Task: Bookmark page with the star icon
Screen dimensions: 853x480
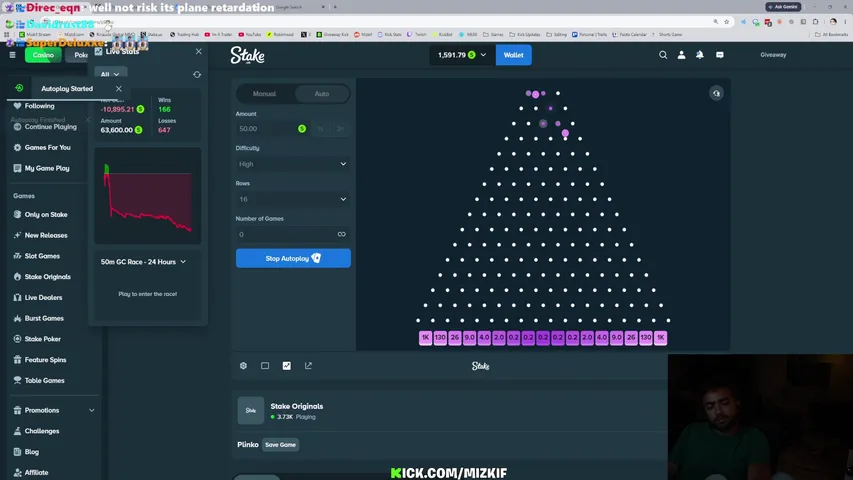Action: click(x=727, y=22)
